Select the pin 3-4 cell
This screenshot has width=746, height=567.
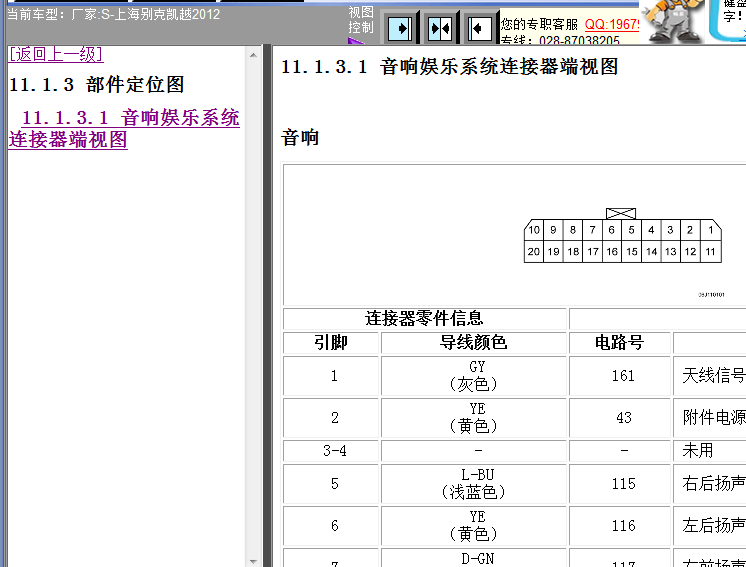click(x=331, y=450)
